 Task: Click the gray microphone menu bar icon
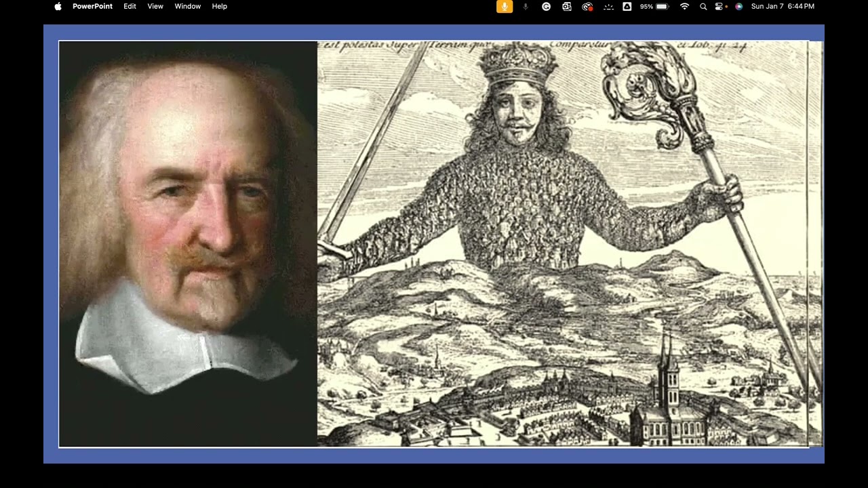point(526,6)
